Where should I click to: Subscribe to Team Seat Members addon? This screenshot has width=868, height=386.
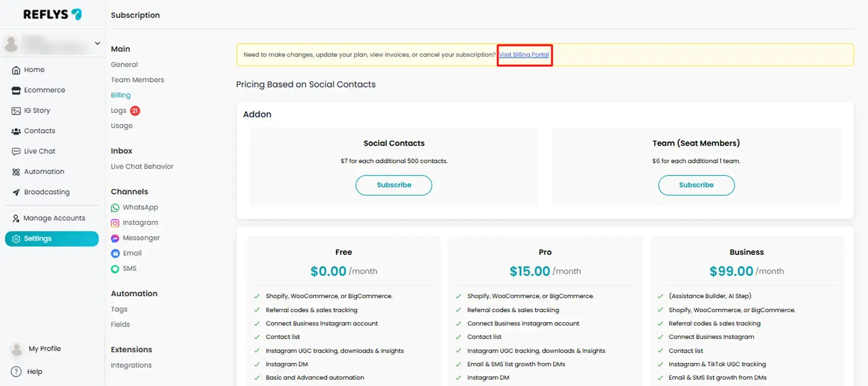(x=696, y=185)
